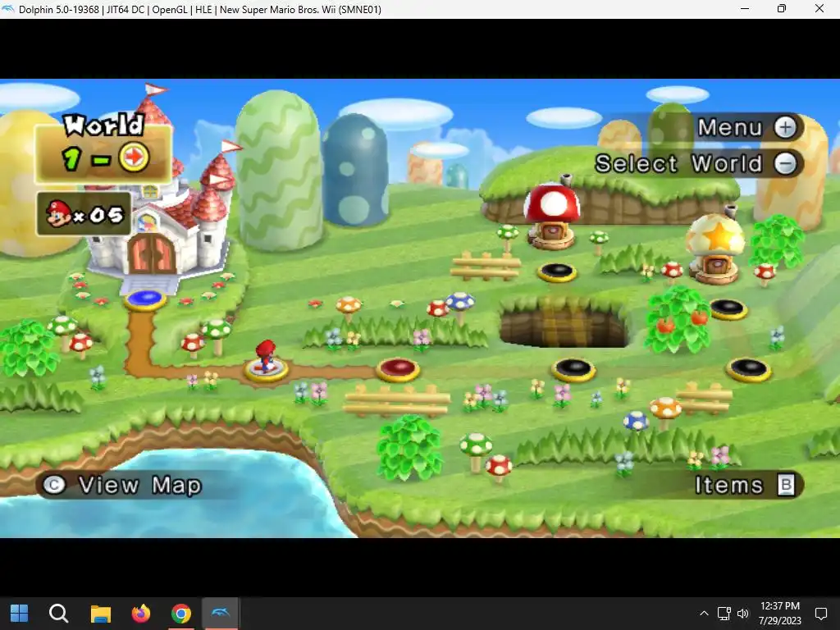
Task: Open taskbar Search
Action: (58, 614)
